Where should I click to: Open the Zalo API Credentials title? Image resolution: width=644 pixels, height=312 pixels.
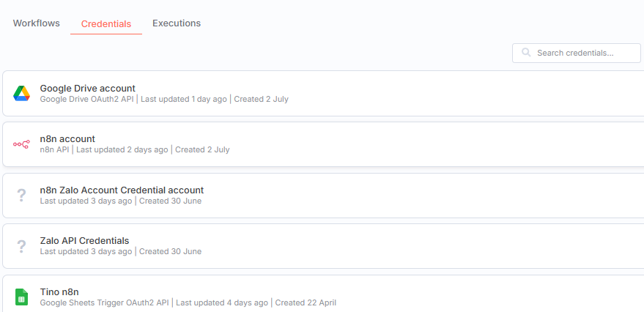pos(84,240)
